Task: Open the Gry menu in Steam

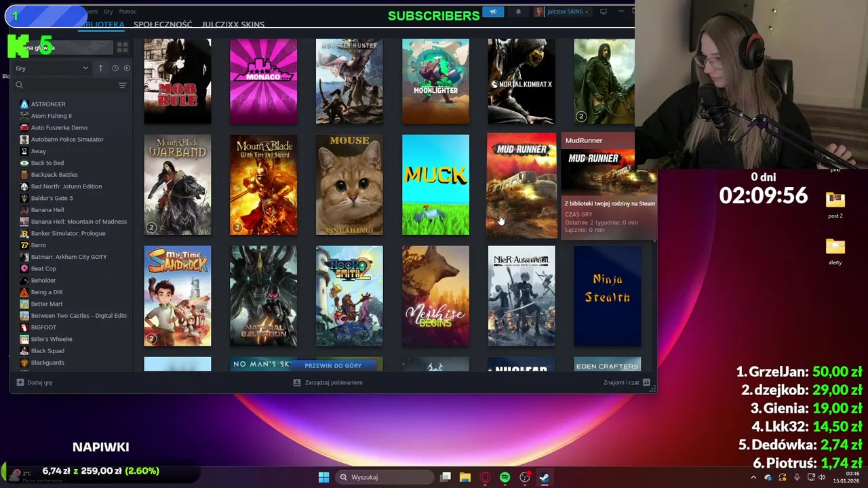Action: coord(108,12)
